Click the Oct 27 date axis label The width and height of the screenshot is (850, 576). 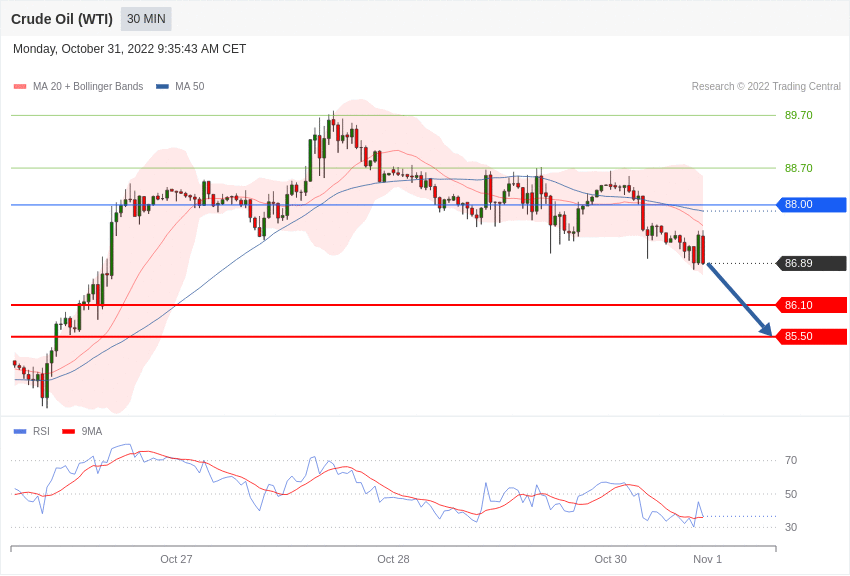click(x=176, y=559)
